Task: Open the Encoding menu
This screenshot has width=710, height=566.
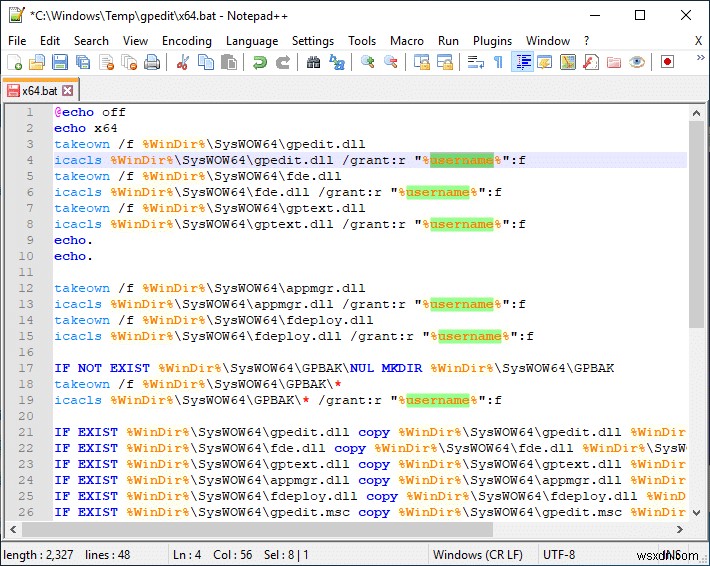Action: pyautogui.click(x=187, y=41)
